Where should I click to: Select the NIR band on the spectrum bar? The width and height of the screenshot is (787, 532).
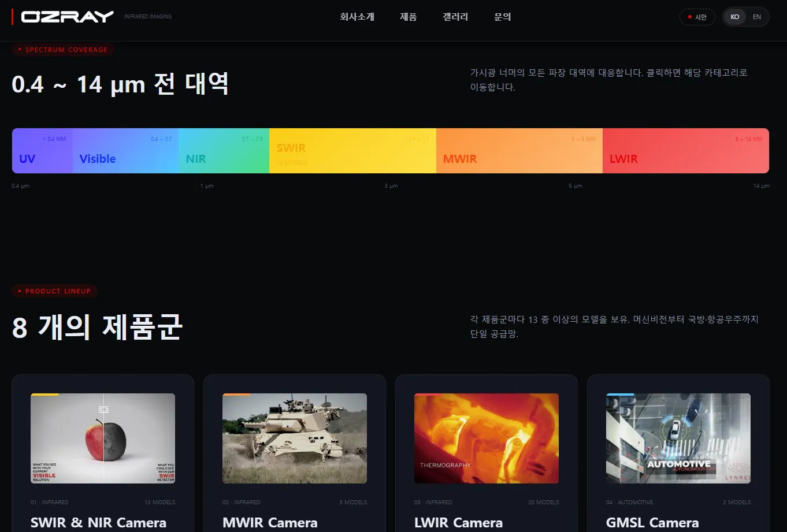[x=222, y=151]
